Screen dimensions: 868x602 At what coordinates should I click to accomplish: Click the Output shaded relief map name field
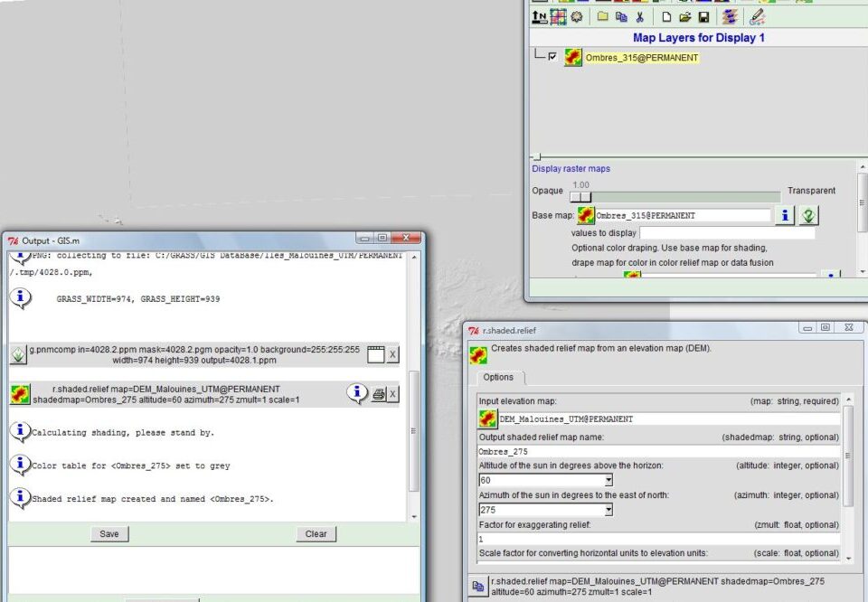[x=658, y=451]
